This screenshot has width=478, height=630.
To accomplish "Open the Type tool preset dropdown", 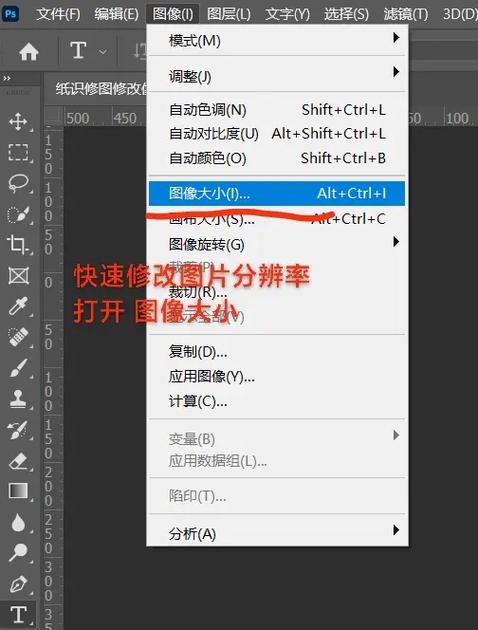I will [103, 52].
